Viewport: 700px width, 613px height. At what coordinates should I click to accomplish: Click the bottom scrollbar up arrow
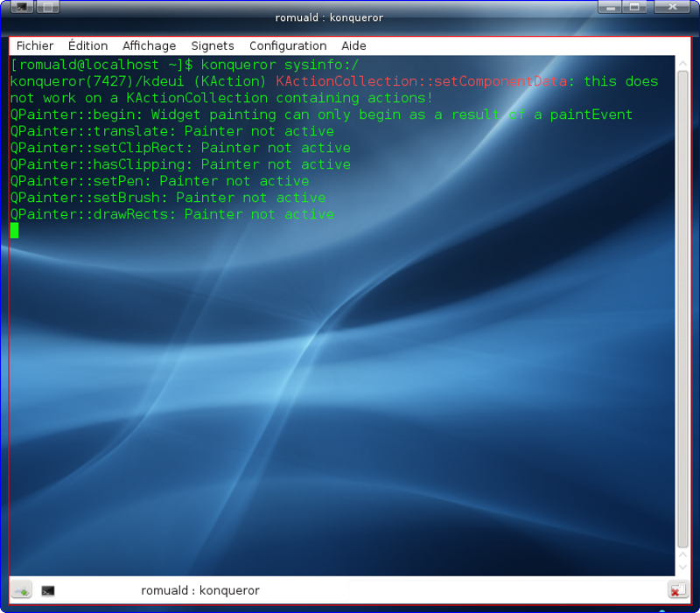pyautogui.click(x=682, y=554)
